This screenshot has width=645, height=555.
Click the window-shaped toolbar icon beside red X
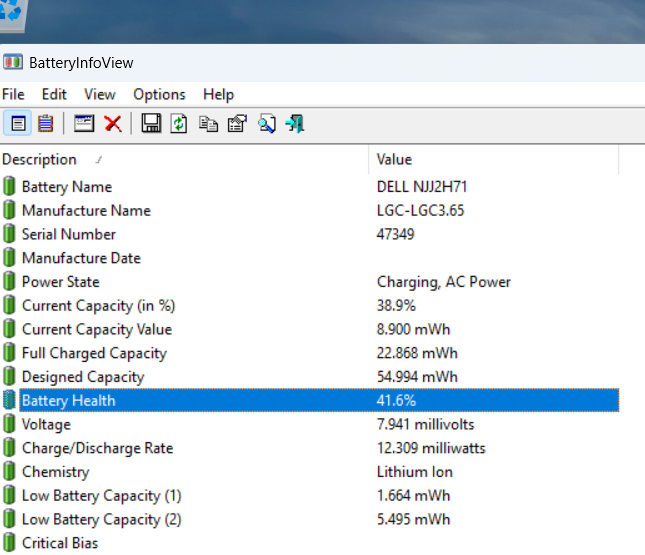click(x=84, y=123)
